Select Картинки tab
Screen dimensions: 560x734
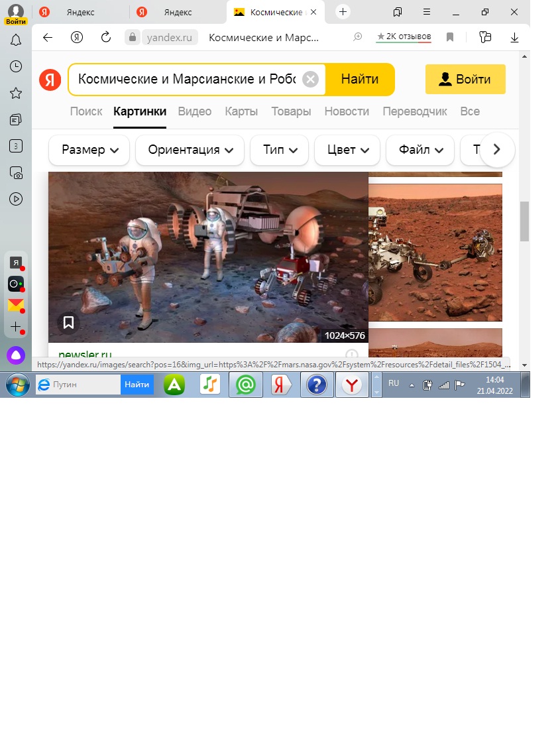click(140, 111)
